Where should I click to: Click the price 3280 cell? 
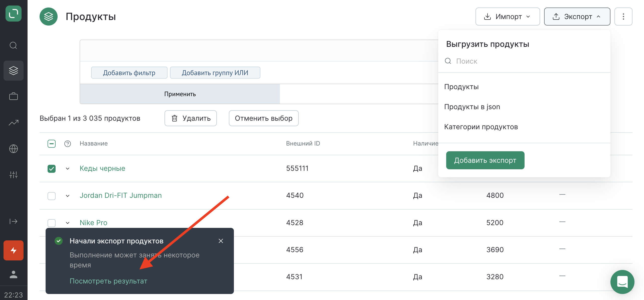tap(495, 277)
